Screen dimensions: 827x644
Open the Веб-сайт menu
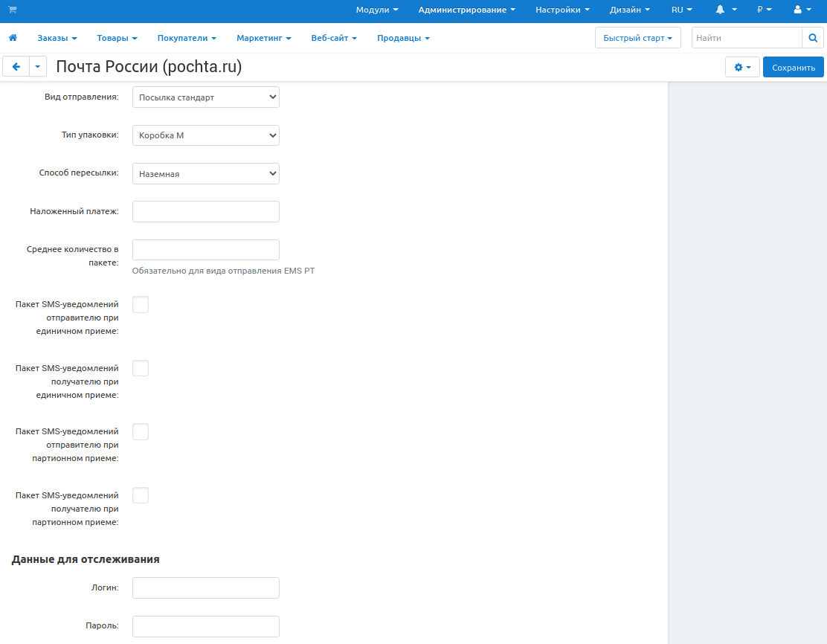click(x=334, y=38)
